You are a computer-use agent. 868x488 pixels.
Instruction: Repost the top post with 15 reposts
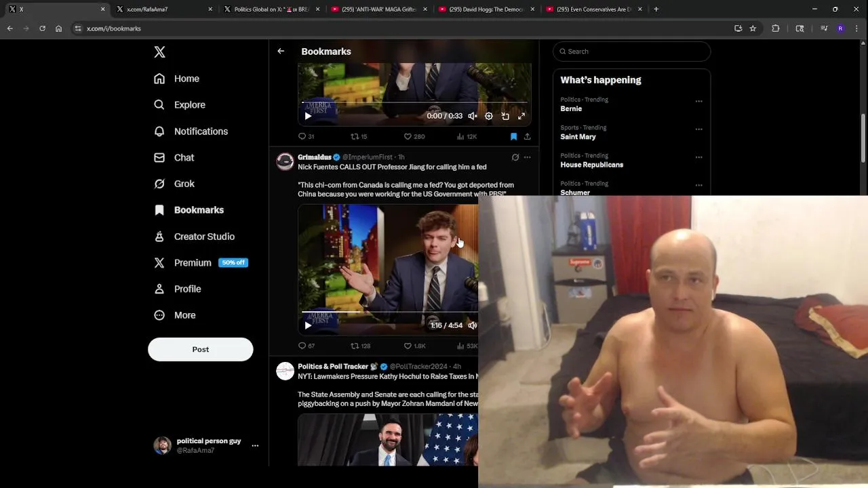click(359, 136)
